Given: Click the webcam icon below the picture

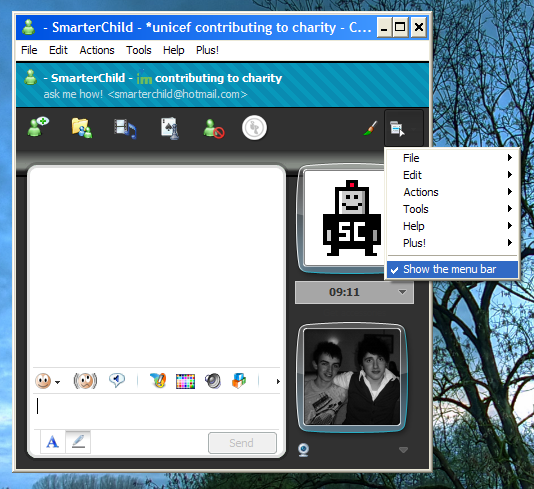Looking at the screenshot, I should [x=303, y=450].
